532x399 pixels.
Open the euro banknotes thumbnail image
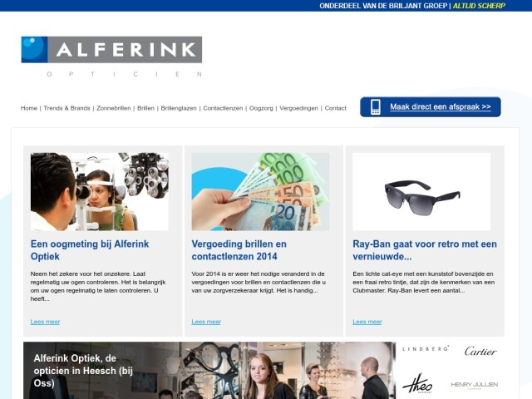coord(260,192)
